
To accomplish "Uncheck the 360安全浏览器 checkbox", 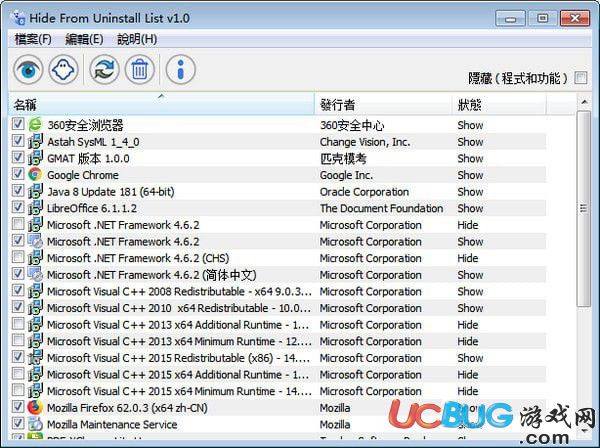I will coord(18,124).
